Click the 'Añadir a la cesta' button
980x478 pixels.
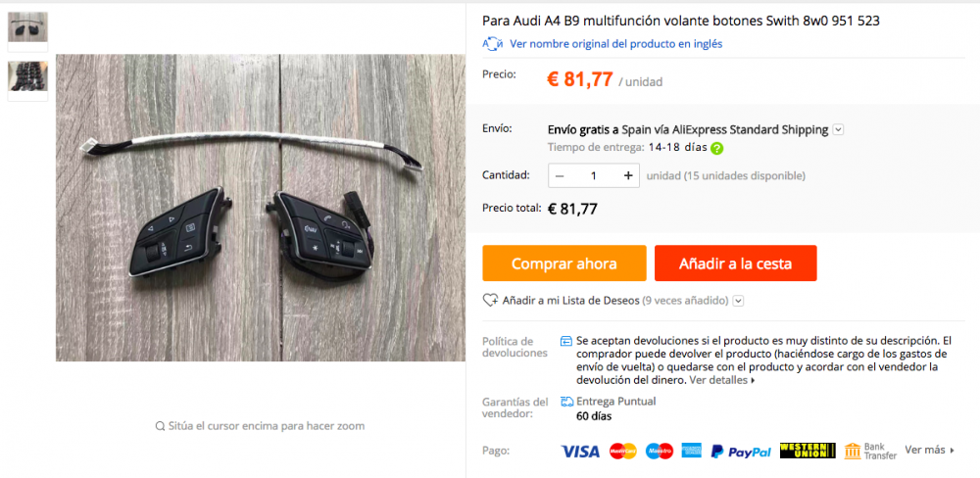click(736, 263)
